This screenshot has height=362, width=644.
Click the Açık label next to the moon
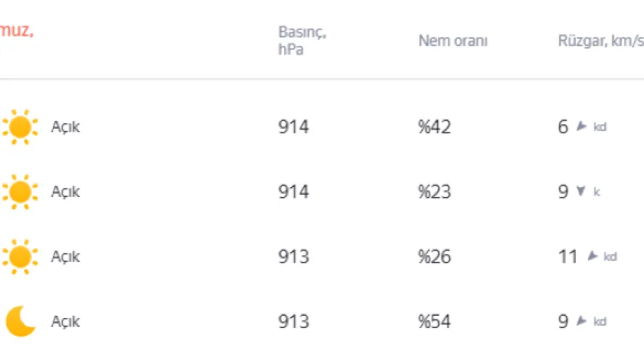65,322
